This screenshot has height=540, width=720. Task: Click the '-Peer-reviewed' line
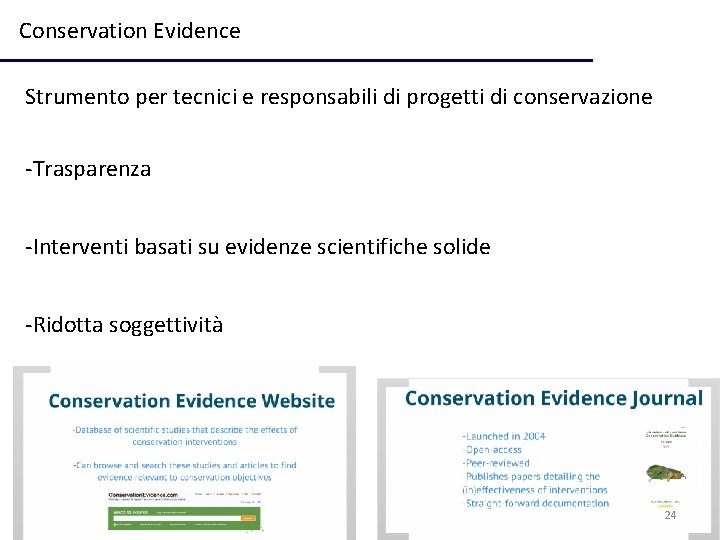tap(496, 463)
